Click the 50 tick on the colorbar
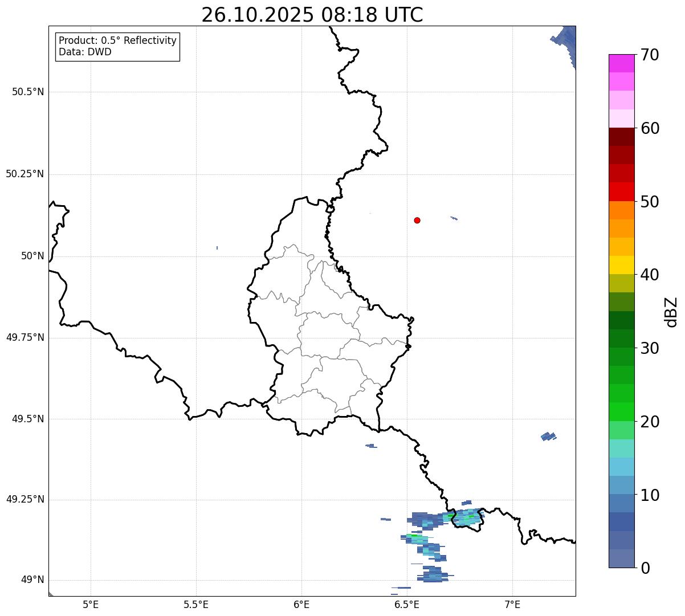685x616 pixels. pyautogui.click(x=650, y=202)
